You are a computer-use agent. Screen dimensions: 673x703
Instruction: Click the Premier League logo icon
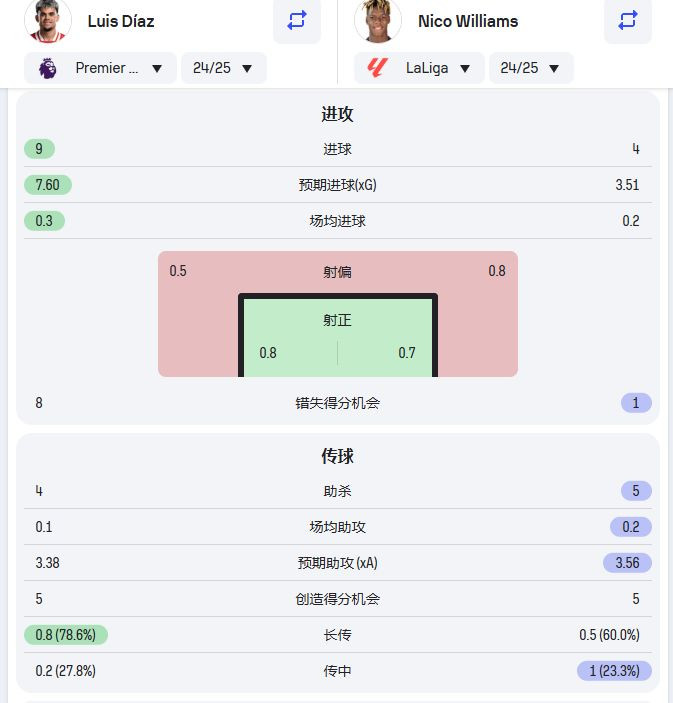pyautogui.click(x=48, y=68)
